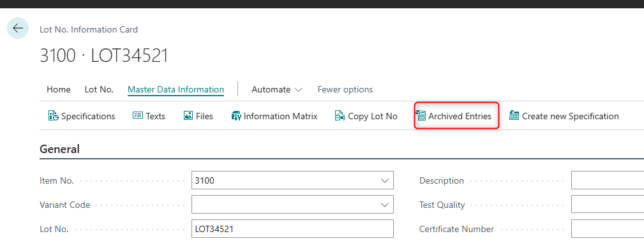Click the Texts icon

coord(138,116)
